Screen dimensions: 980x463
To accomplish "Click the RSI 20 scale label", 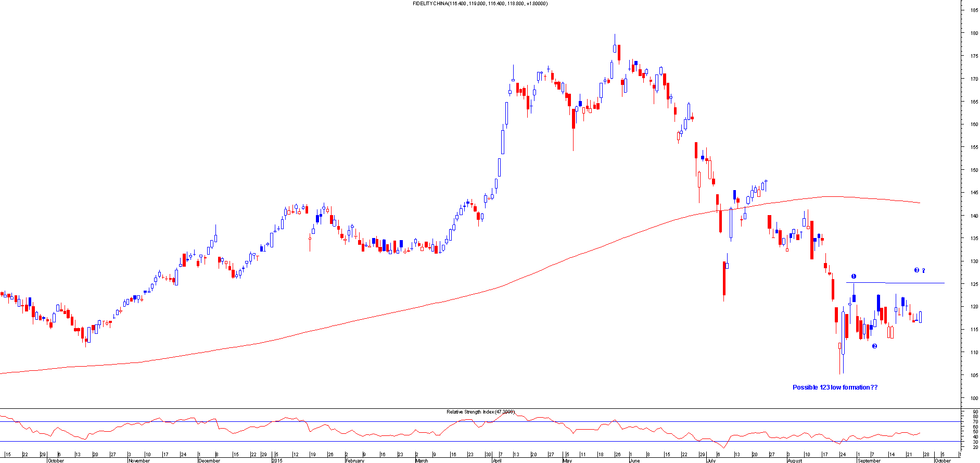I will (x=974, y=447).
